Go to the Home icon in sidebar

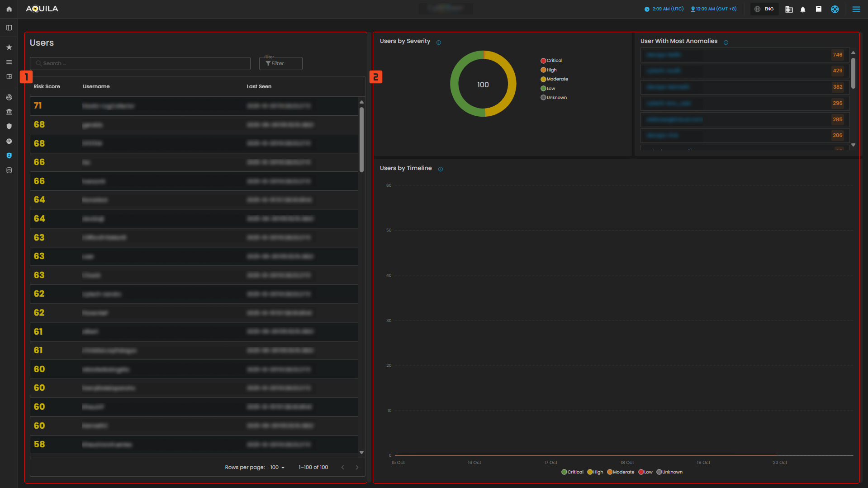pos(9,9)
